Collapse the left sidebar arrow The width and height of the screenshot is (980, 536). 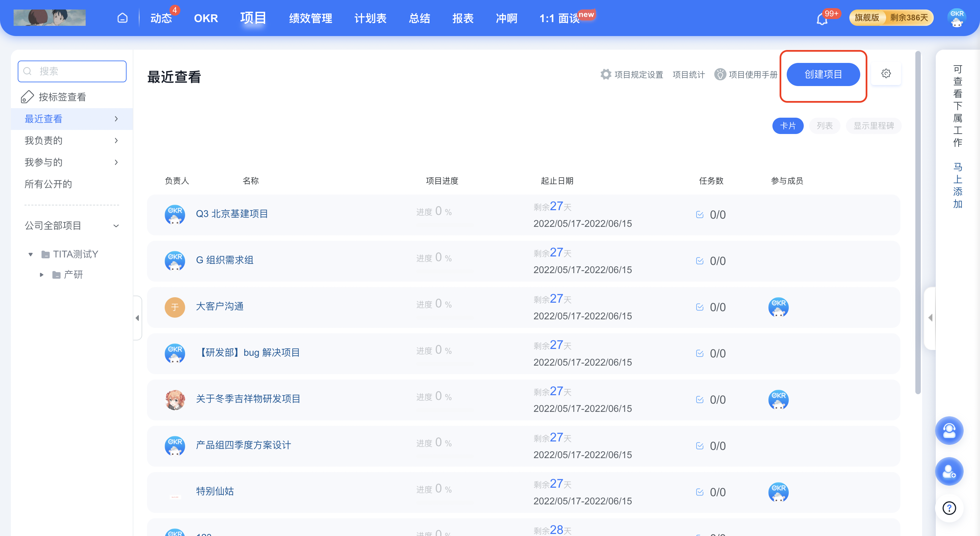click(x=137, y=318)
